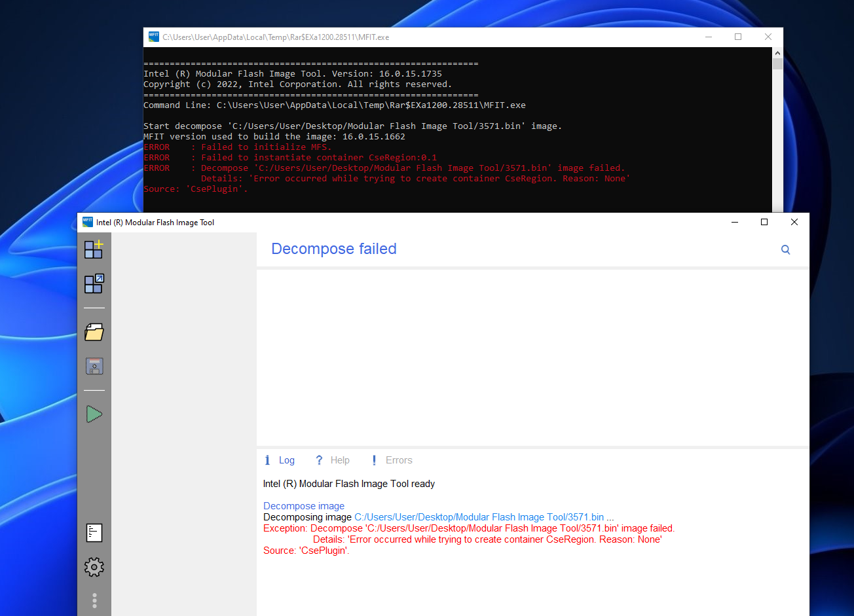Click 'Intel (R) Modular Flash Image Tool ready' log line

349,484
